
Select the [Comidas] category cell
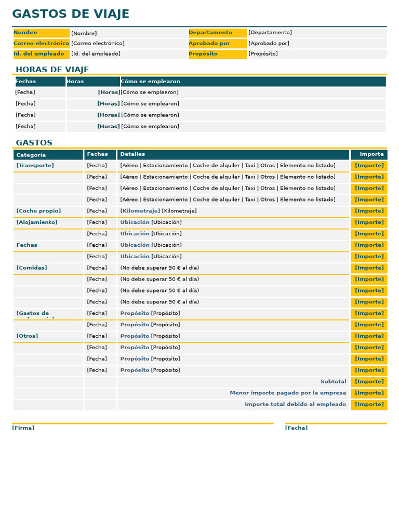tap(48, 268)
